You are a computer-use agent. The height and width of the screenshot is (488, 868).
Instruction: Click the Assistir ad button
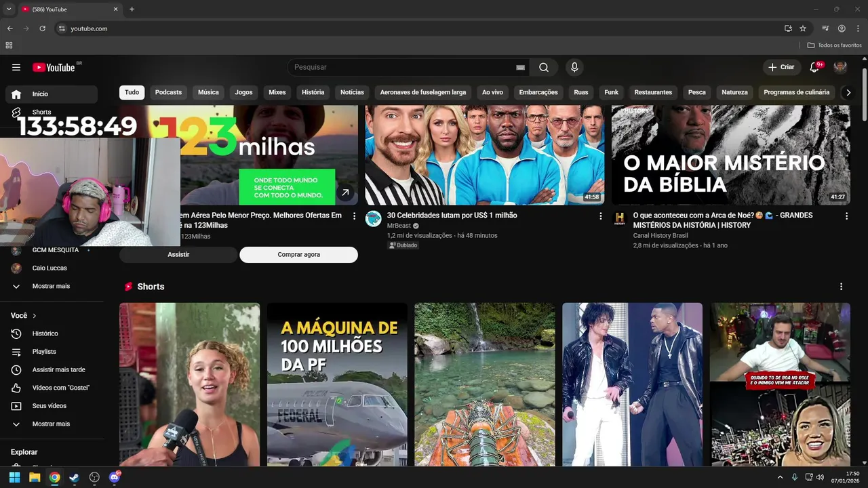click(178, 254)
